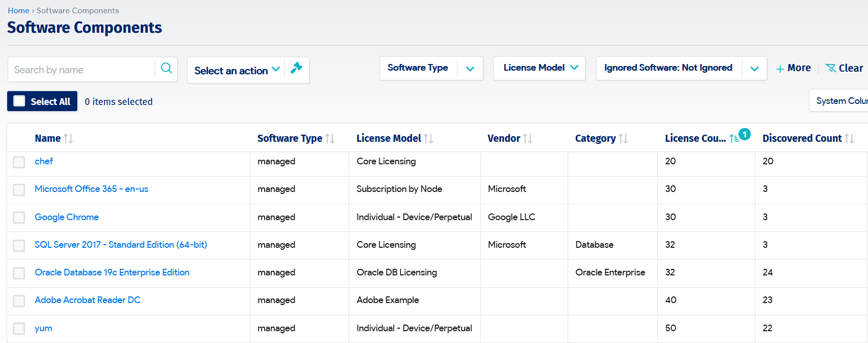Open the System Columns dropdown
This screenshot has height=343, width=868.
point(839,100)
